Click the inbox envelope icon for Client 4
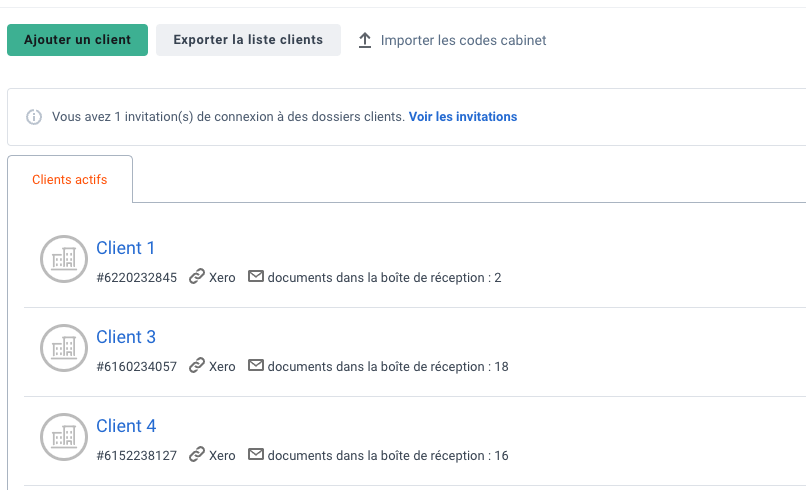The width and height of the screenshot is (806, 490). coord(255,455)
